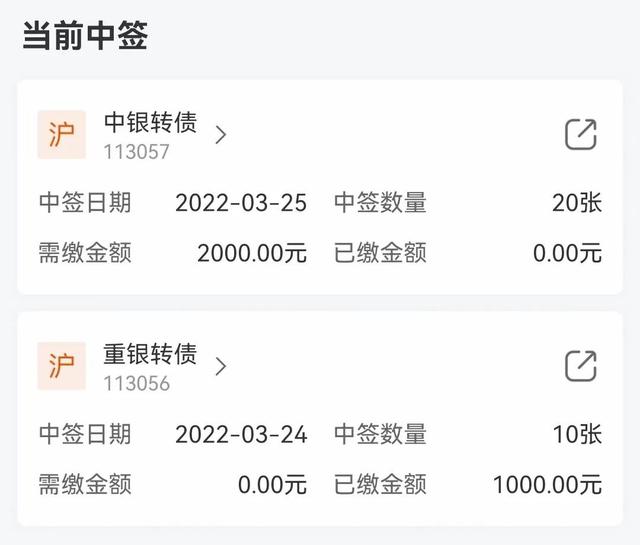Tap 已缴金额 label in 中银转债 card
The image size is (640, 545).
pos(380,253)
